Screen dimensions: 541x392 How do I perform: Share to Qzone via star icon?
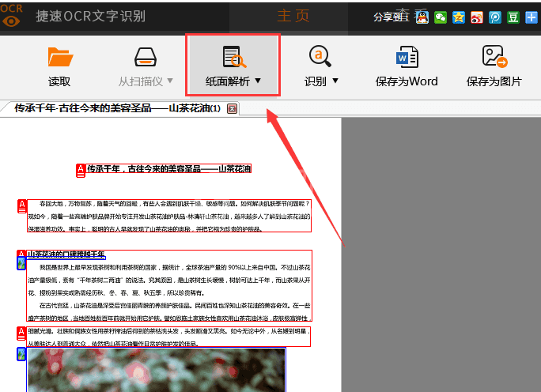point(459,17)
